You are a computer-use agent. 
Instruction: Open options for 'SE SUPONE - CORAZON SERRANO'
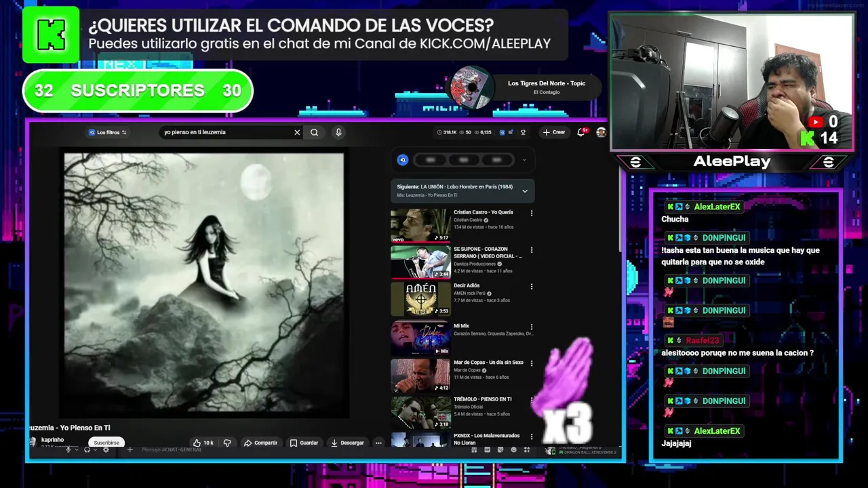pyautogui.click(x=531, y=250)
